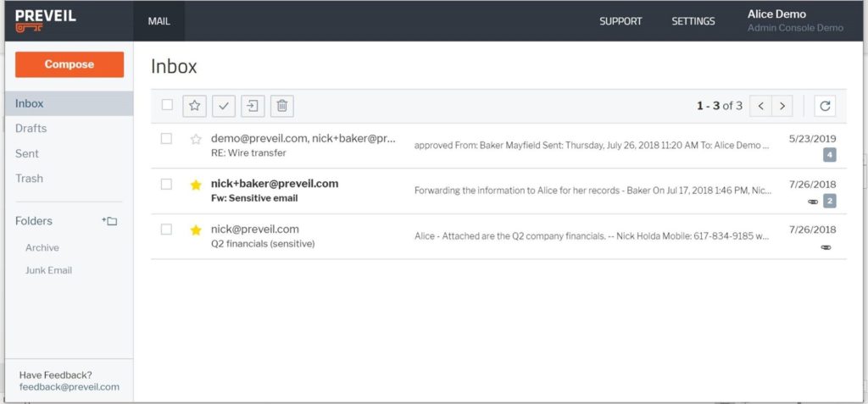Viewport: 868px width, 404px height.
Task: Move selected messages to folder icon
Action: pyautogui.click(x=253, y=106)
